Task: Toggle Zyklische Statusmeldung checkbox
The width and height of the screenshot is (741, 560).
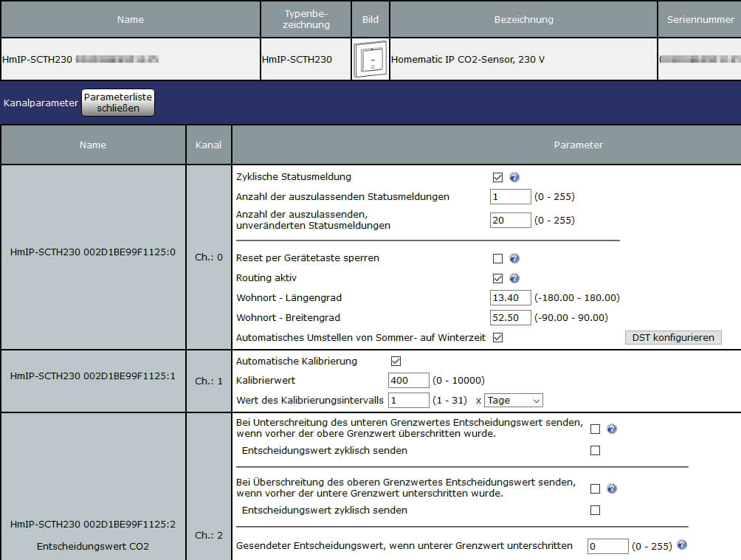Action: pyautogui.click(x=497, y=177)
